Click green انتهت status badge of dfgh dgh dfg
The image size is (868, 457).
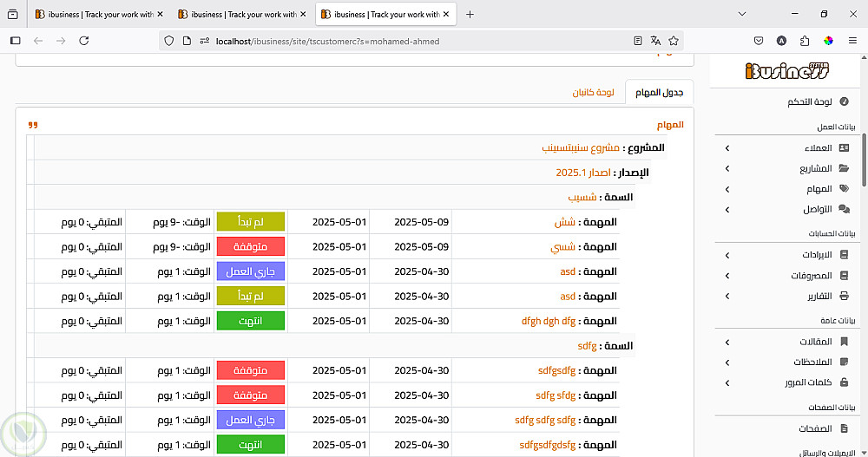click(250, 321)
